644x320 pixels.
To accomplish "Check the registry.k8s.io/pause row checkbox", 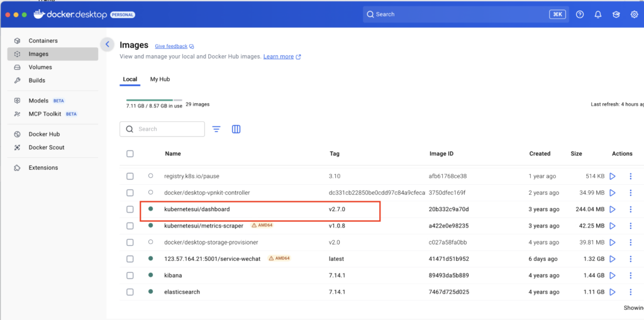I will coord(130,176).
